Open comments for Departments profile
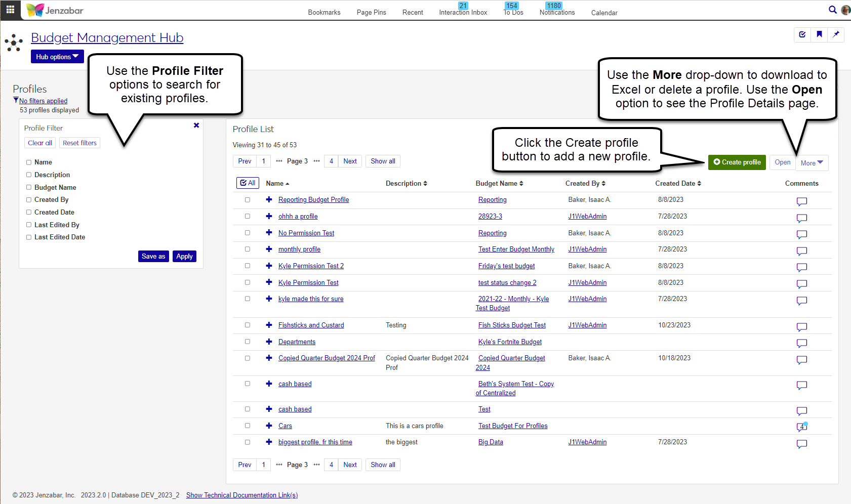The image size is (851, 504). pos(801,343)
